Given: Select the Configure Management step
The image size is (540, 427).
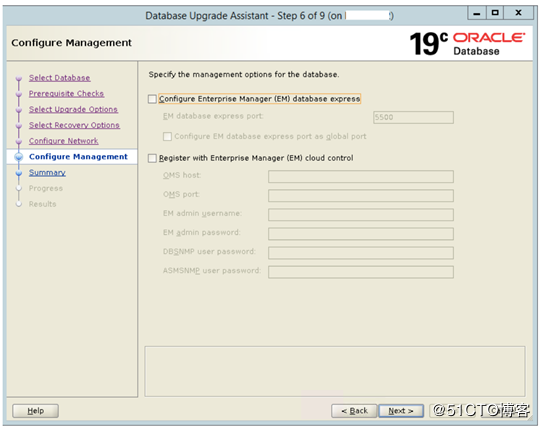Looking at the screenshot, I should 78,157.
